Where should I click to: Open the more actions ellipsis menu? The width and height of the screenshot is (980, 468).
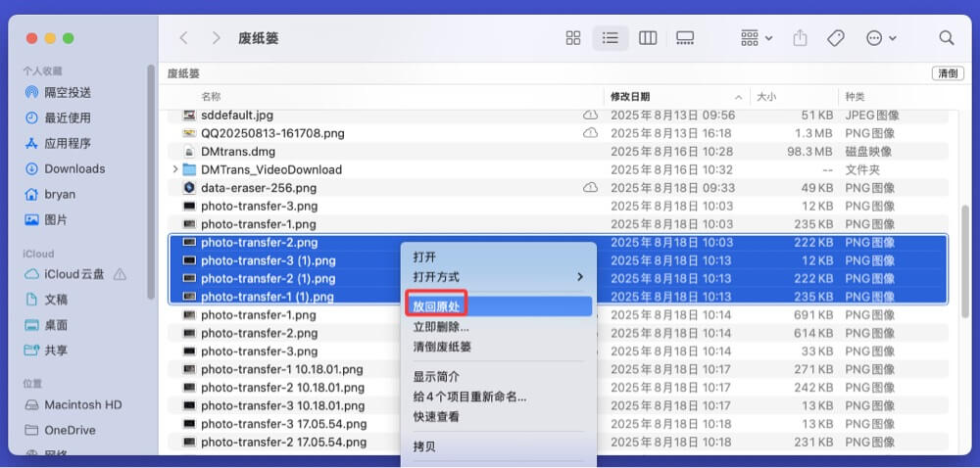point(881,38)
